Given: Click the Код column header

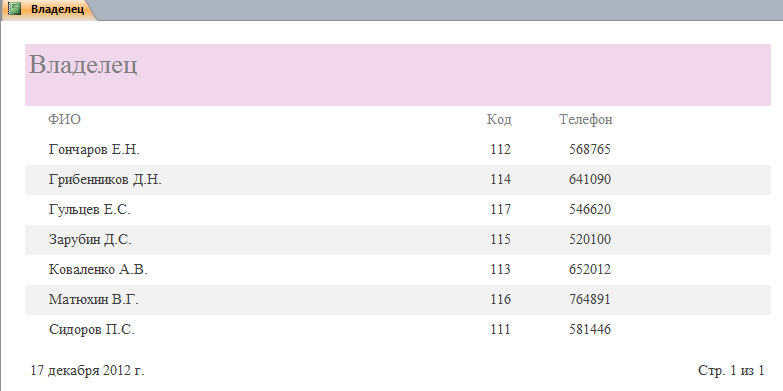Looking at the screenshot, I should (499, 119).
